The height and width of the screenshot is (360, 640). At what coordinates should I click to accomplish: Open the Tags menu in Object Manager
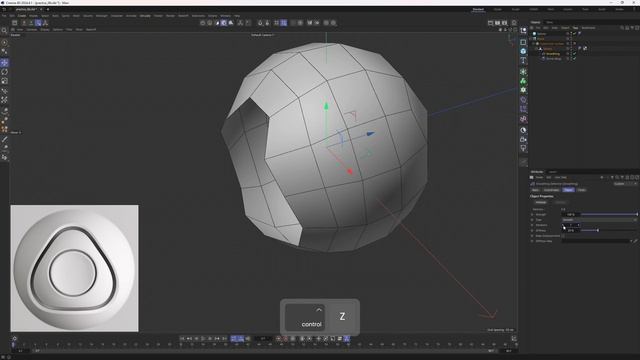(x=575, y=28)
